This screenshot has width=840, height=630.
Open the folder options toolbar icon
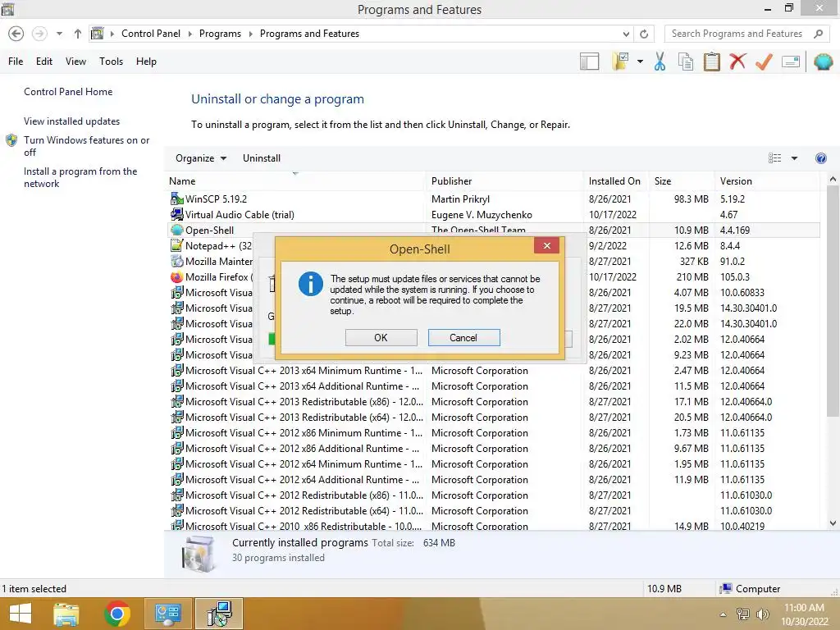tap(620, 62)
